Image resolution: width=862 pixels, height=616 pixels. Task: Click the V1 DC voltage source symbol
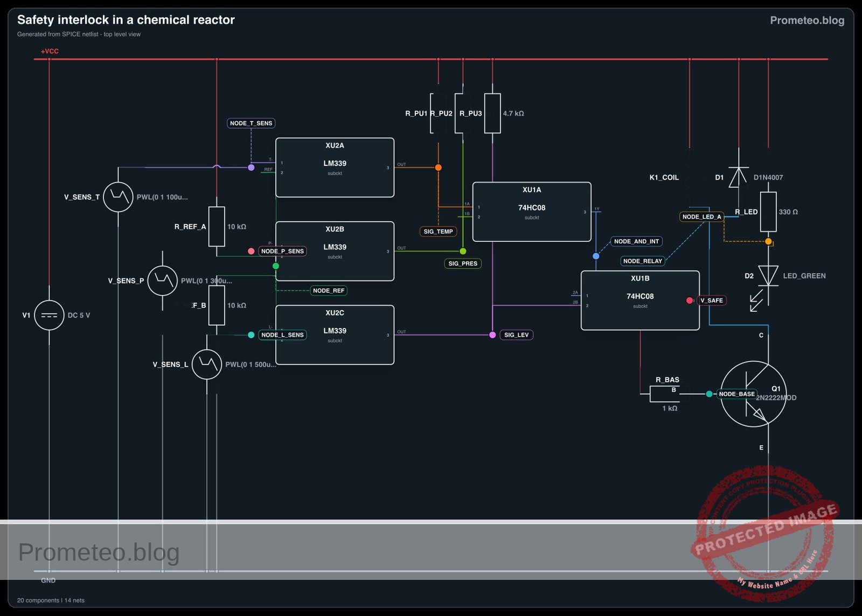point(49,315)
